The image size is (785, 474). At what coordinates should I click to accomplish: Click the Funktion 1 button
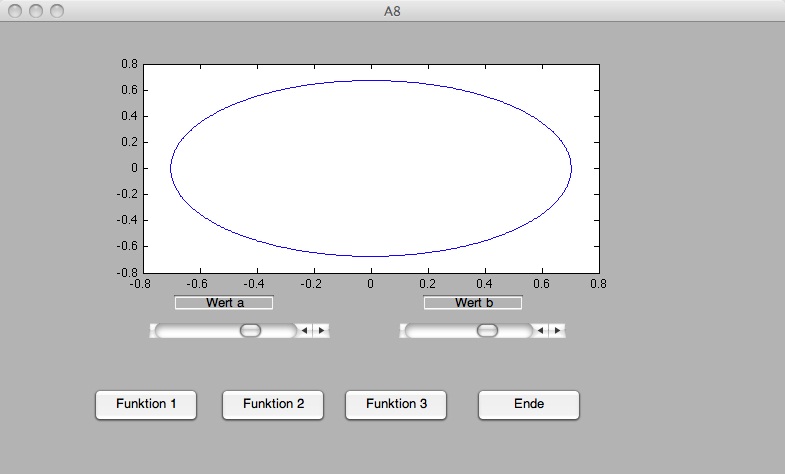[146, 404]
